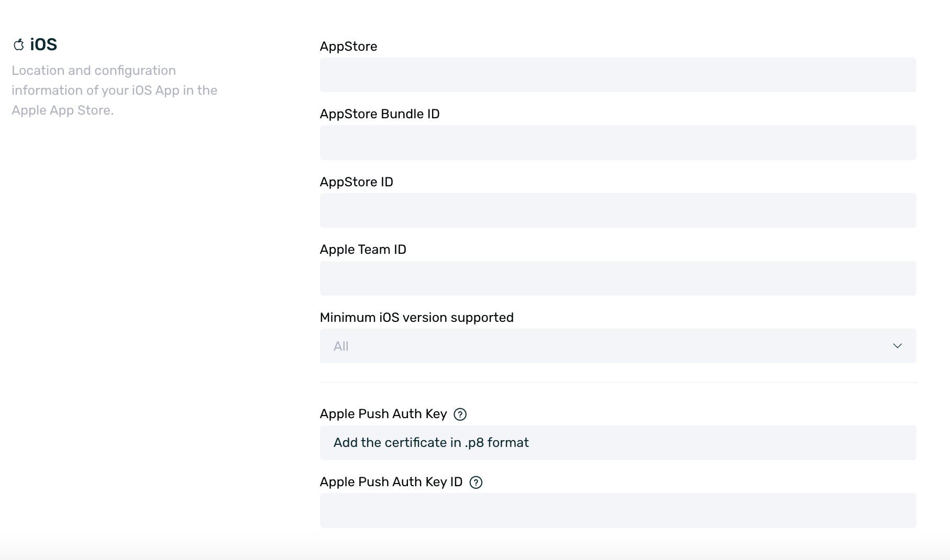Select the Apple Team ID input
The height and width of the screenshot is (560, 950).
point(618,278)
